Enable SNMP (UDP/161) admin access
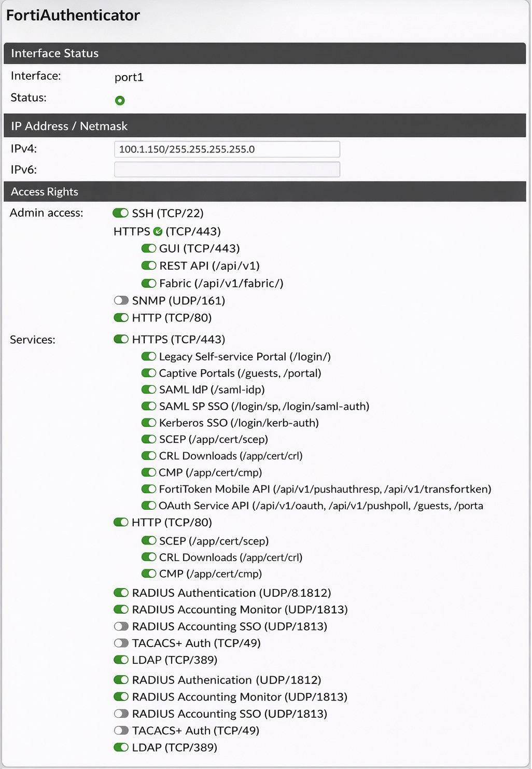Viewport: 532px width, 769px height. [x=121, y=300]
